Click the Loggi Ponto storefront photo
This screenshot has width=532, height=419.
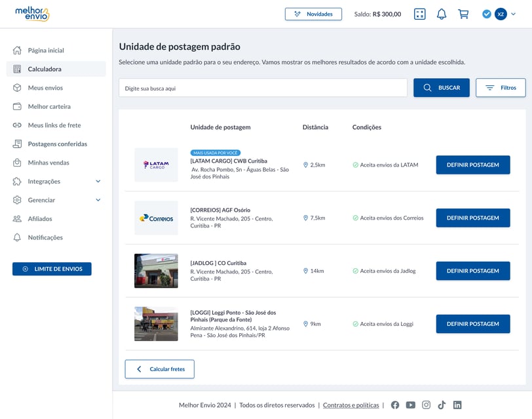[x=156, y=324]
